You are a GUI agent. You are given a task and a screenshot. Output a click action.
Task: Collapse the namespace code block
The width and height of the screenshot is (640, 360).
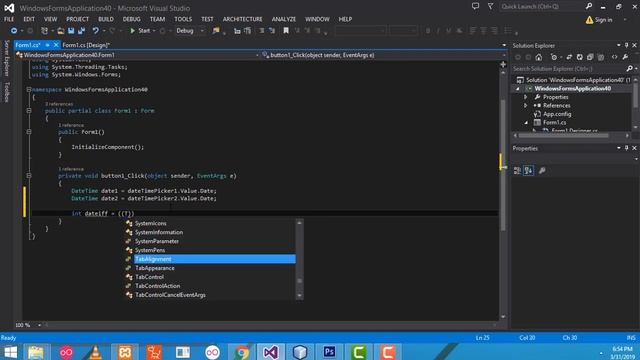coord(29,89)
